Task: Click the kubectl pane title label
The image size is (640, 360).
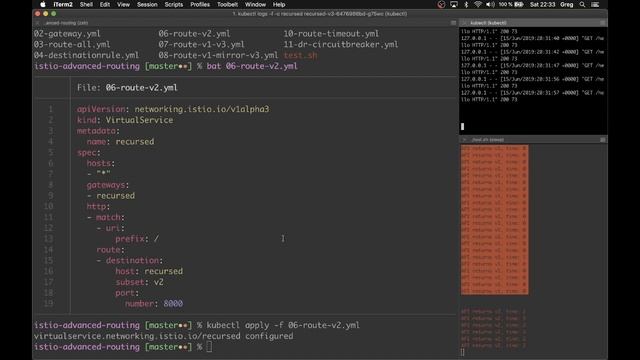Action: click(x=488, y=23)
